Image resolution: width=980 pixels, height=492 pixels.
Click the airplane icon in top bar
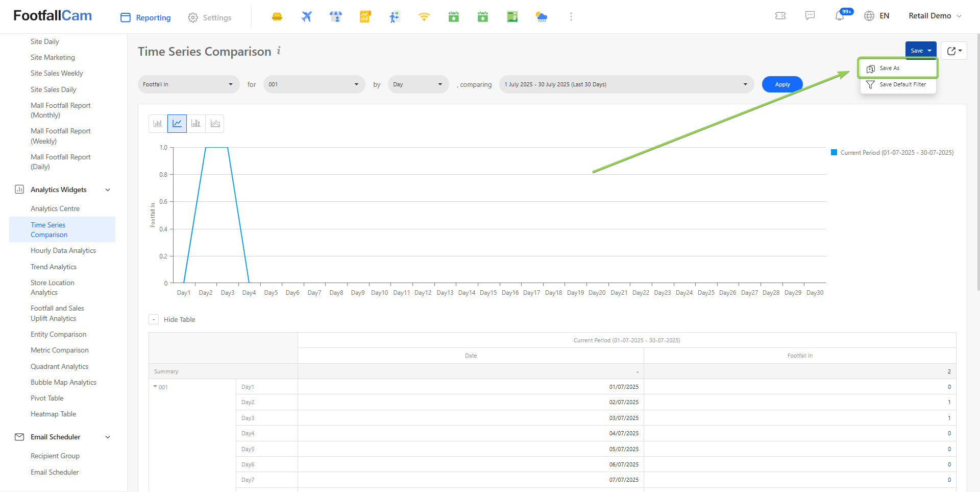coord(306,17)
